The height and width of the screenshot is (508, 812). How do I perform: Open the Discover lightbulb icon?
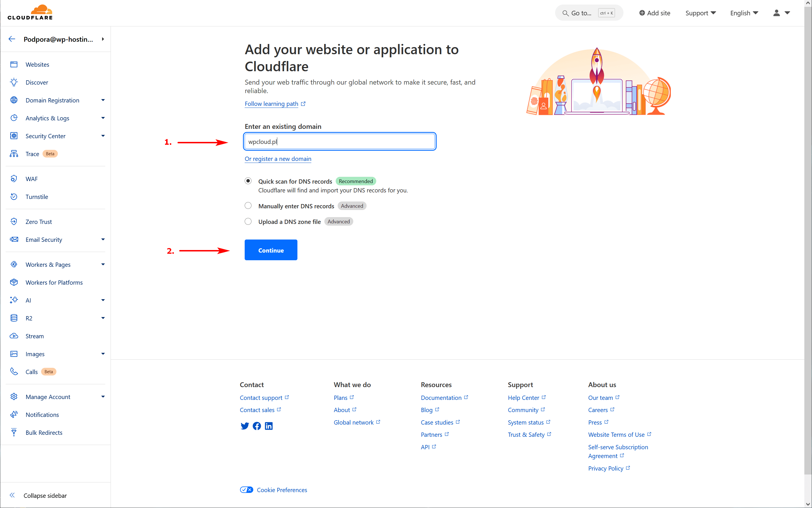[14, 82]
